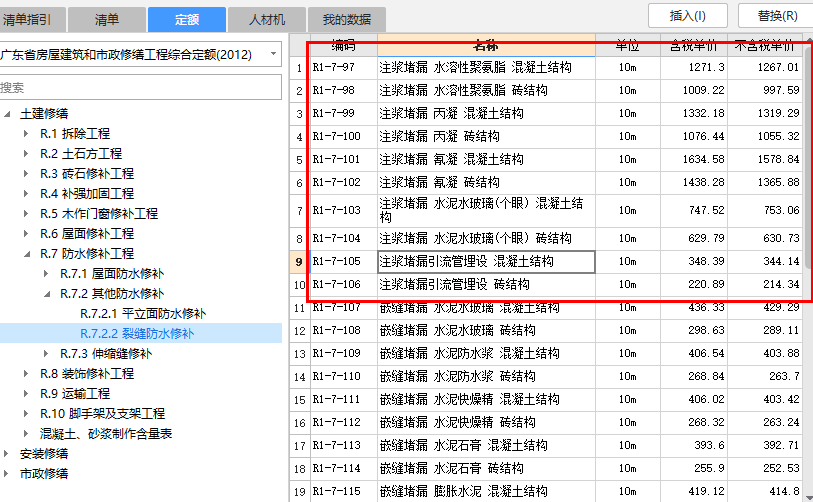Select R.7.2.2 裂缝防水修补 in tree
The height and width of the screenshot is (502, 813).
(137, 333)
